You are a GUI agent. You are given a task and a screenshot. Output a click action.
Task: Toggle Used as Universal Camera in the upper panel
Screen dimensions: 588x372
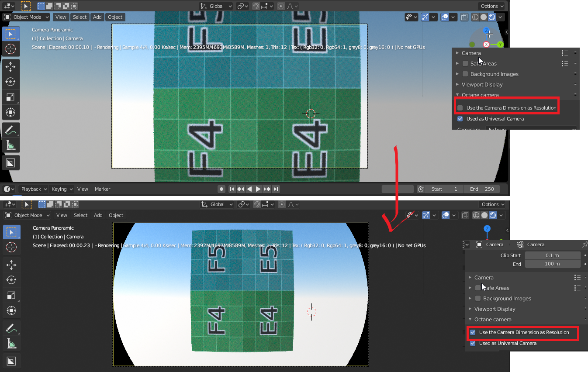click(x=460, y=119)
